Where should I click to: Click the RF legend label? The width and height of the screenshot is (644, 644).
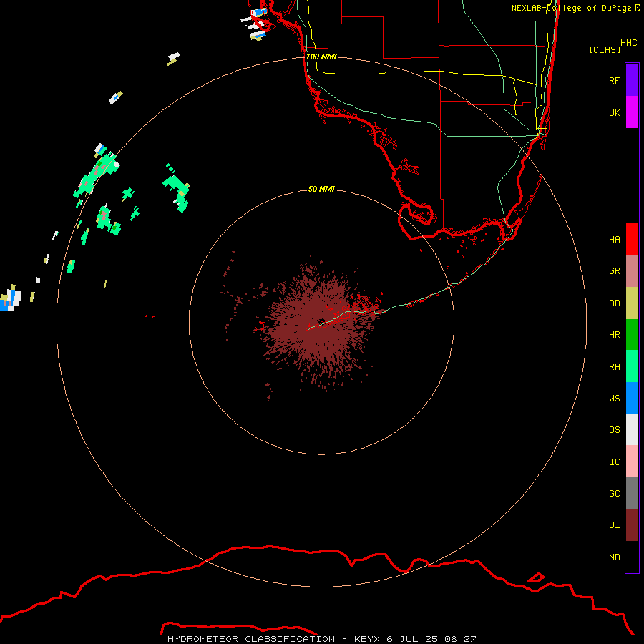615,80
